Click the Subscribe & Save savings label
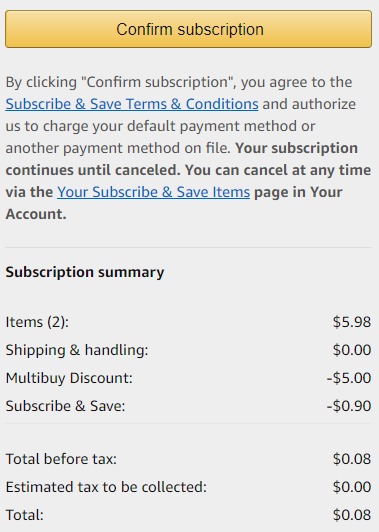The height and width of the screenshot is (532, 379). click(65, 406)
